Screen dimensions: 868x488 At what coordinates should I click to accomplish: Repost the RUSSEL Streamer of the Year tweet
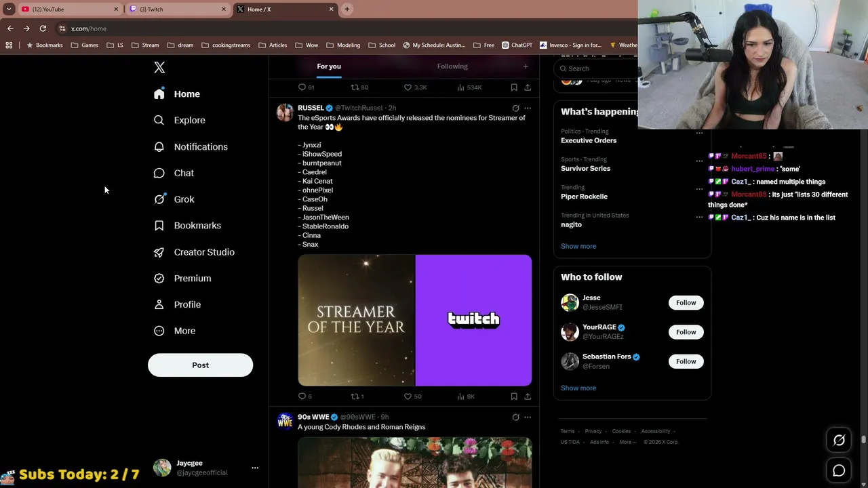(354, 396)
